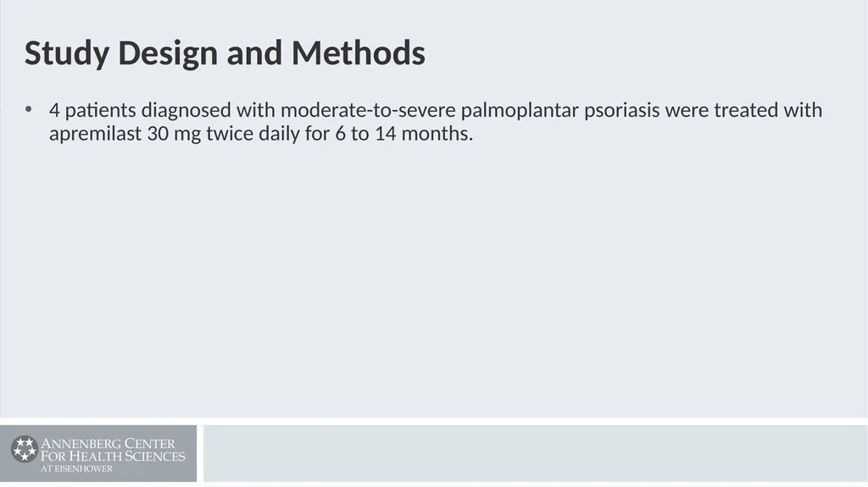Click the 'At Eisenhower' logo subtext

tap(76, 468)
